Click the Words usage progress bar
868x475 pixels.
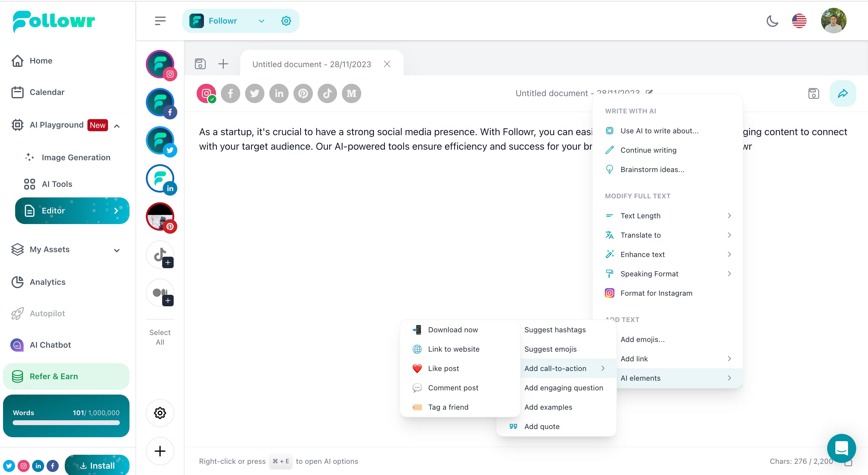(x=66, y=423)
